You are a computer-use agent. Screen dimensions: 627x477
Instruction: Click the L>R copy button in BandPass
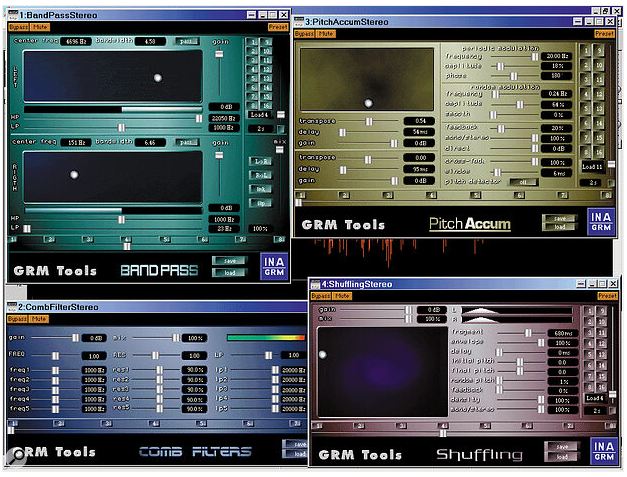click(260, 161)
